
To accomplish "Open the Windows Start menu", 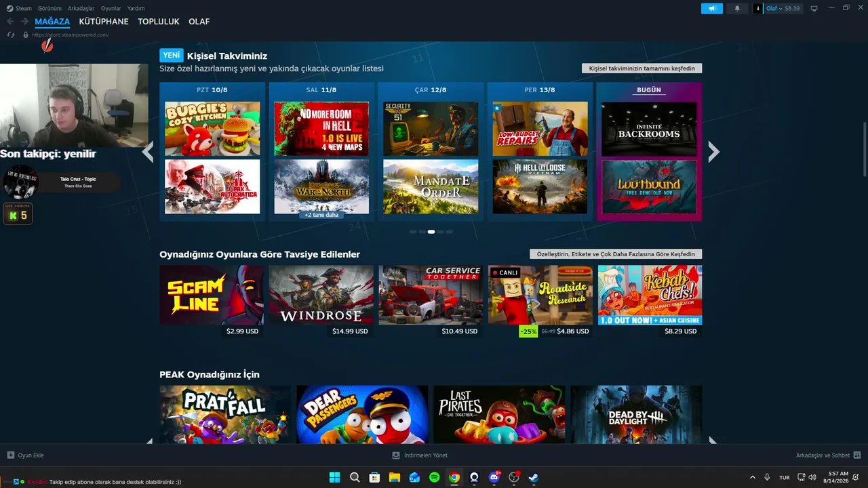I will [334, 477].
